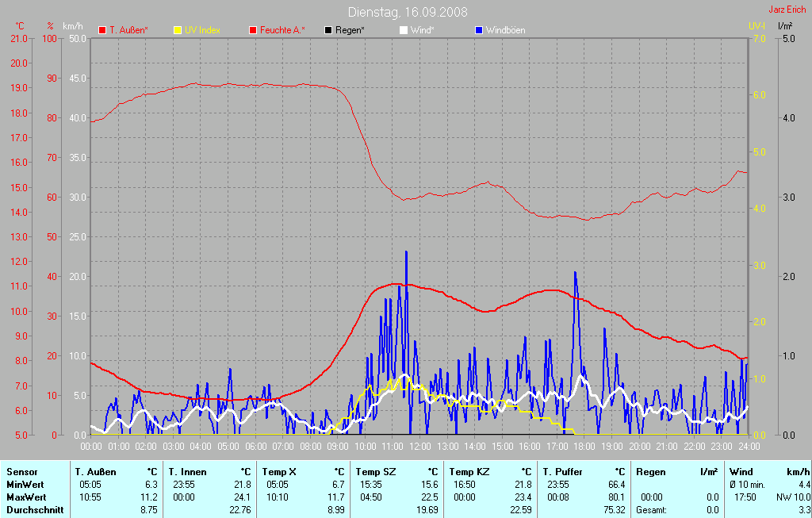Click the Durchschnitt row label
The height and width of the screenshot is (518, 812).
(35, 510)
